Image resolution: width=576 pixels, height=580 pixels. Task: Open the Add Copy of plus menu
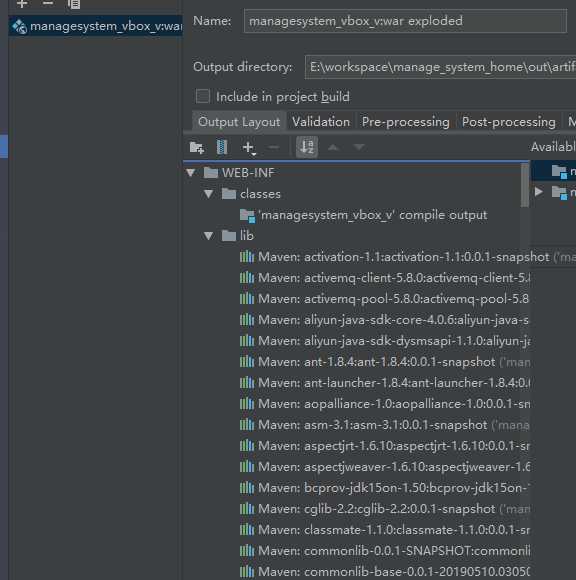click(249, 148)
